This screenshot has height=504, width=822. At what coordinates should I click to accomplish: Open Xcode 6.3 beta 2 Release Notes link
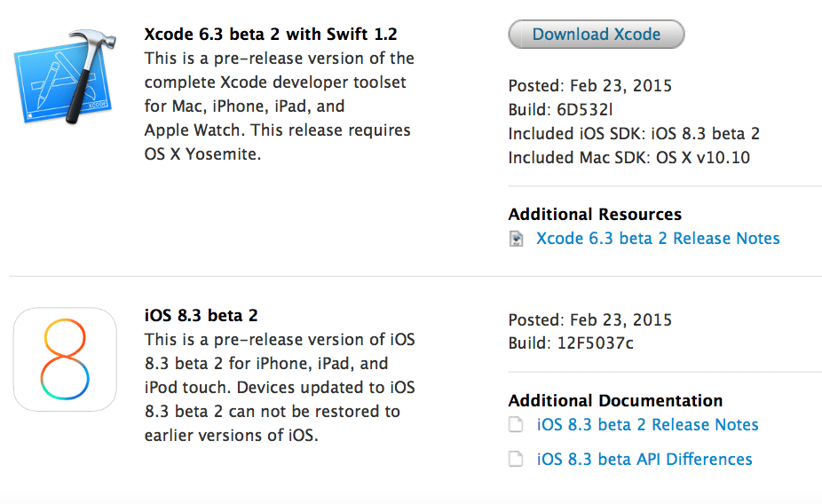(x=658, y=239)
